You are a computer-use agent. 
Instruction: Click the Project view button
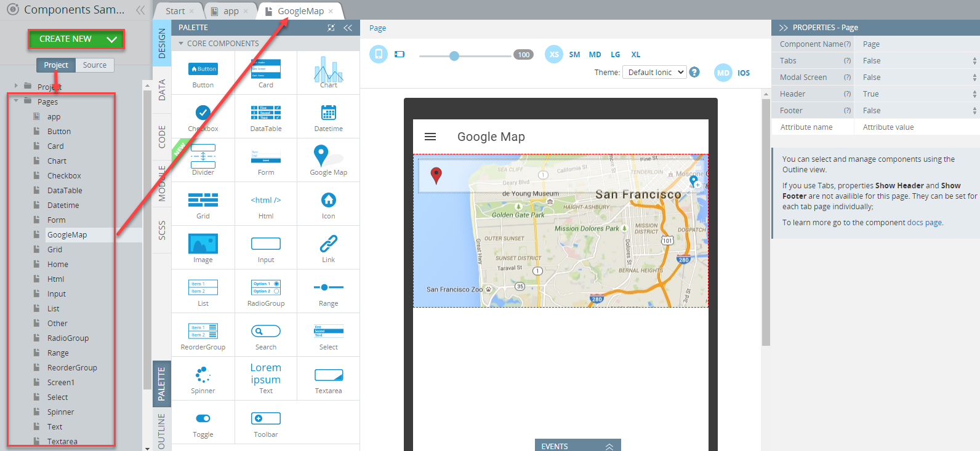(x=56, y=65)
